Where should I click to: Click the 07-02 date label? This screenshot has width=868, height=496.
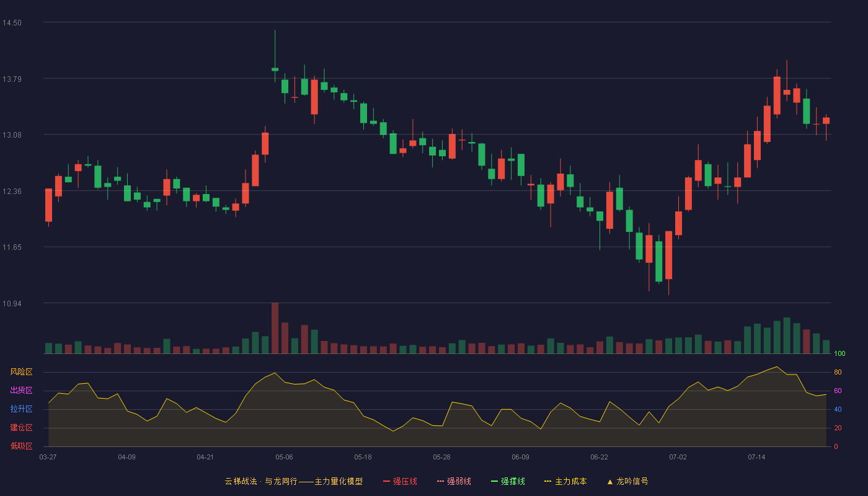pyautogui.click(x=678, y=457)
